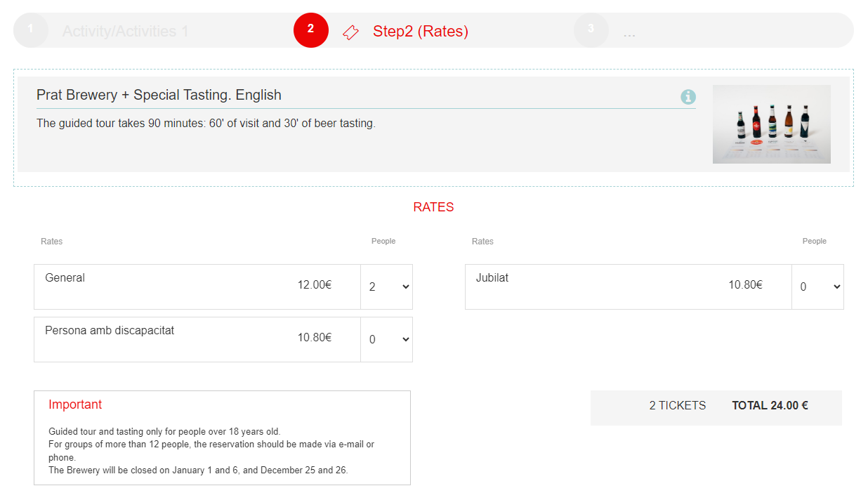Click the guided tour duration description
Screen dimensions: 868x500
[x=206, y=124]
